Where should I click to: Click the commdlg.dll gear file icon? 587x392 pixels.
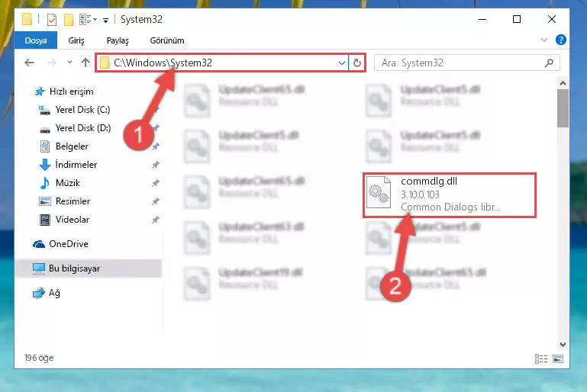379,192
